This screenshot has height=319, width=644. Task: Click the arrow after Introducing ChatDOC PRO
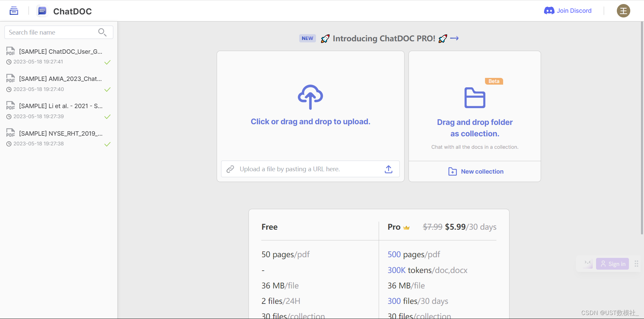coord(454,38)
